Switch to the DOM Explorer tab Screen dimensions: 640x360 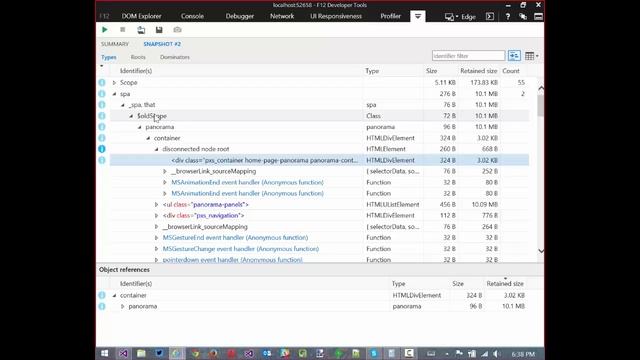[x=142, y=16]
